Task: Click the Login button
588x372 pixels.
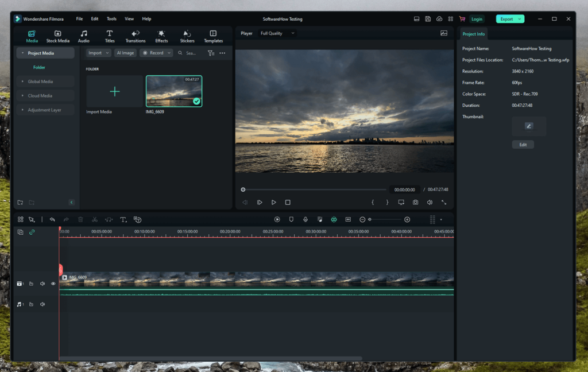Action: pyautogui.click(x=477, y=19)
